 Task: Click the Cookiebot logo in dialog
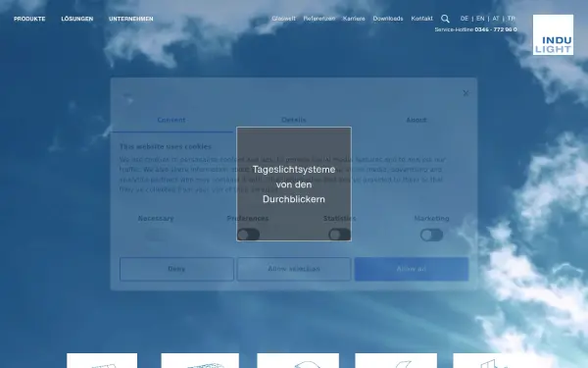coord(128,99)
